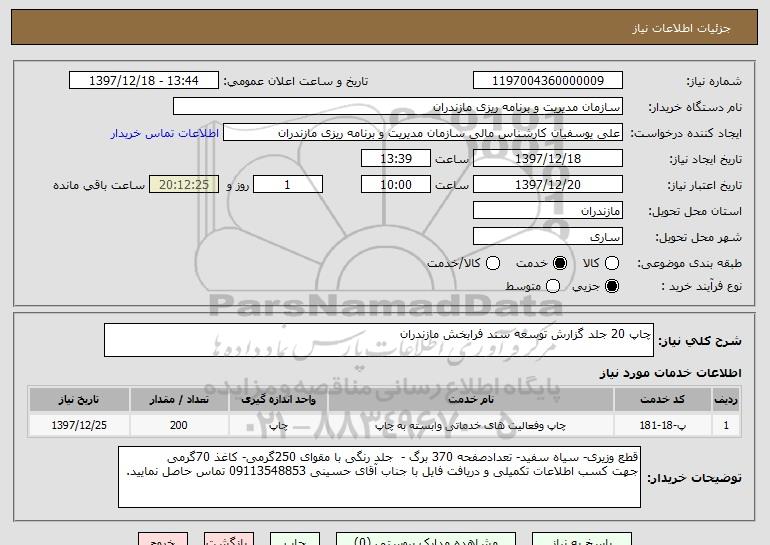Click the جزئیات اطلاعات نیاز header title
This screenshot has height=545, width=770.
(681, 28)
